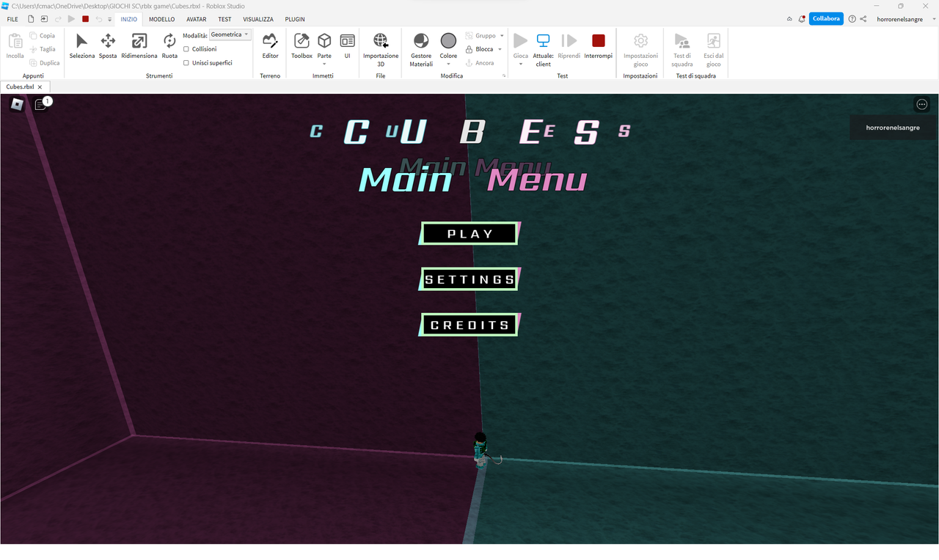Close the Cubes.rbxl document tab
The image size is (939, 560).
tap(40, 86)
